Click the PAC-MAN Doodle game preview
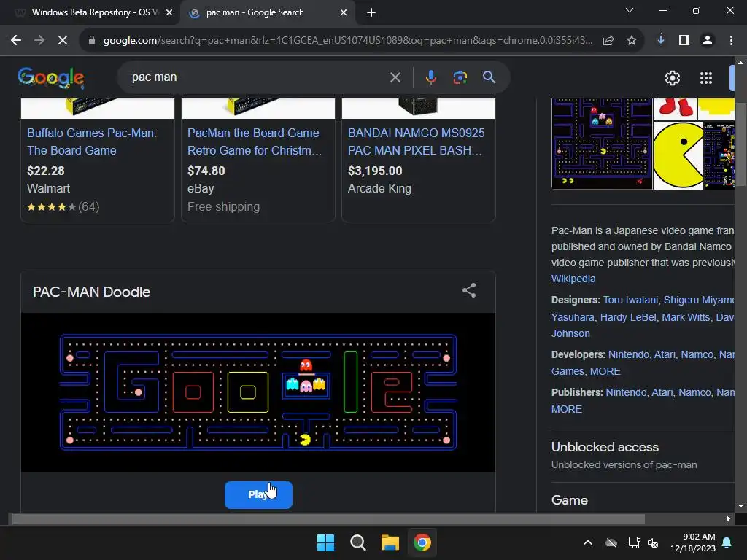The width and height of the screenshot is (747, 560). tap(258, 392)
